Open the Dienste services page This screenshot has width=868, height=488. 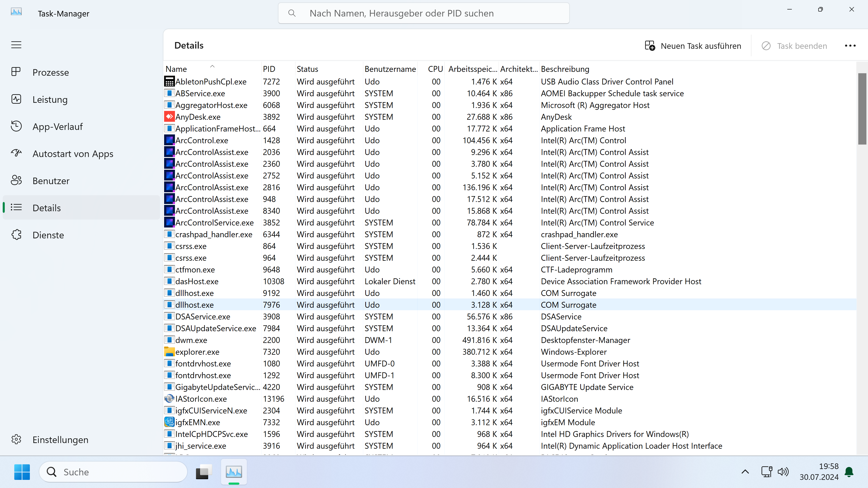(48, 235)
